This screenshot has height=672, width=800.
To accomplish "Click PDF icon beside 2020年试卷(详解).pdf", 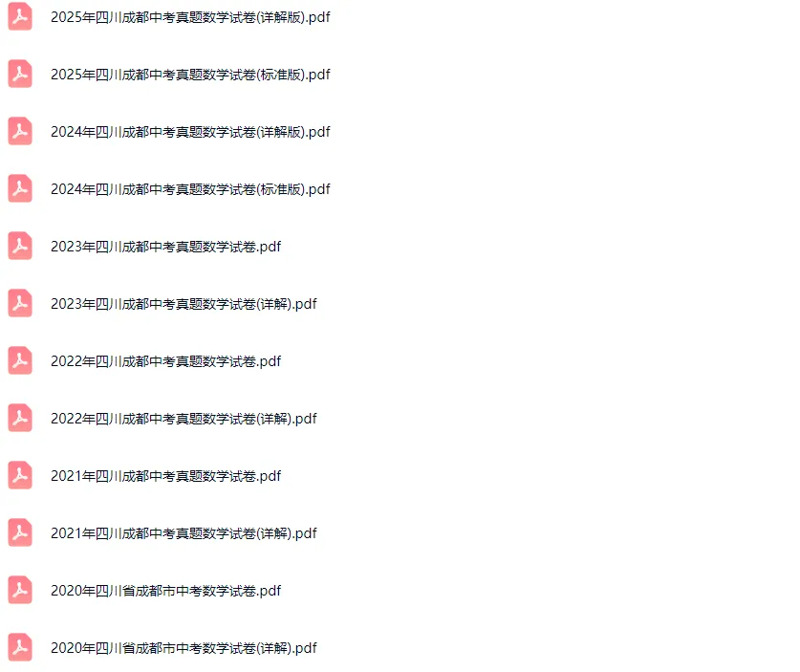I will point(20,647).
